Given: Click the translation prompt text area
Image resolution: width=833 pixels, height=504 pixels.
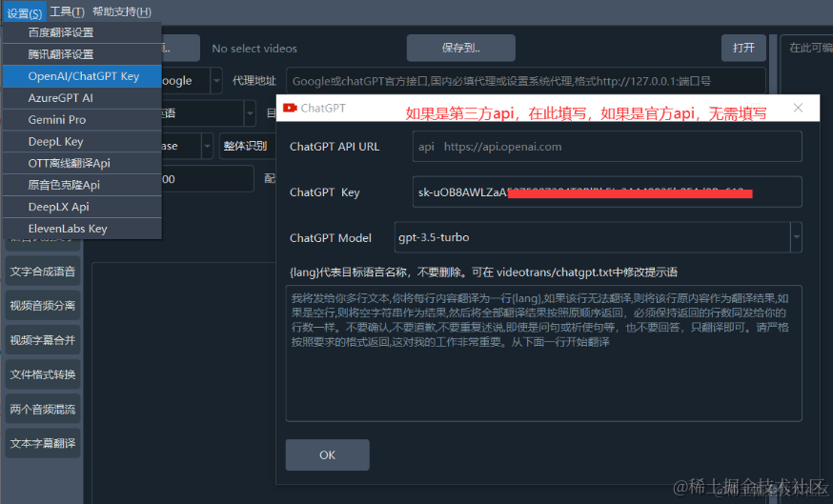Looking at the screenshot, I should pos(543,353).
